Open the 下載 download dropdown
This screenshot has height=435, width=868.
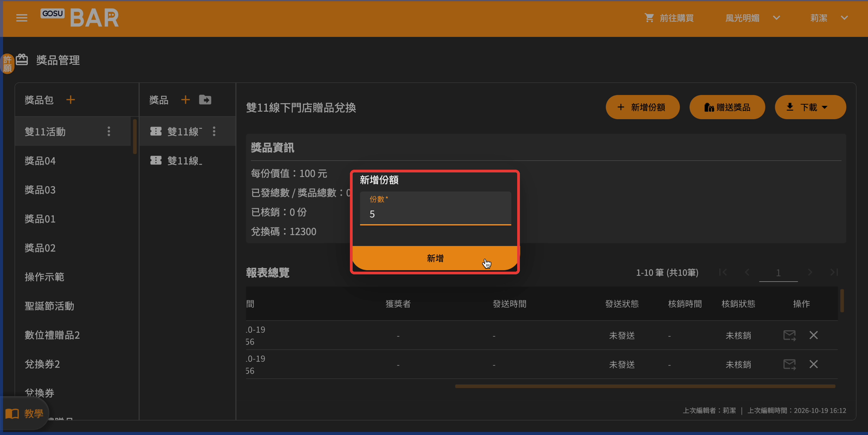click(810, 107)
